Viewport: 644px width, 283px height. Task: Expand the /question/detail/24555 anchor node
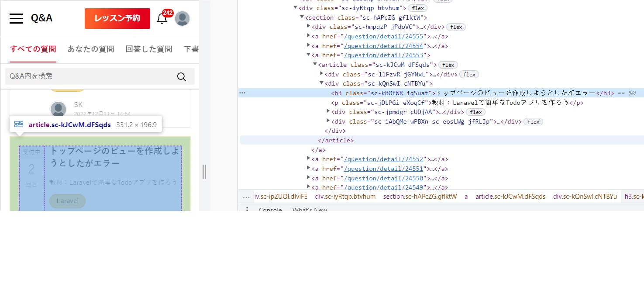point(309,36)
